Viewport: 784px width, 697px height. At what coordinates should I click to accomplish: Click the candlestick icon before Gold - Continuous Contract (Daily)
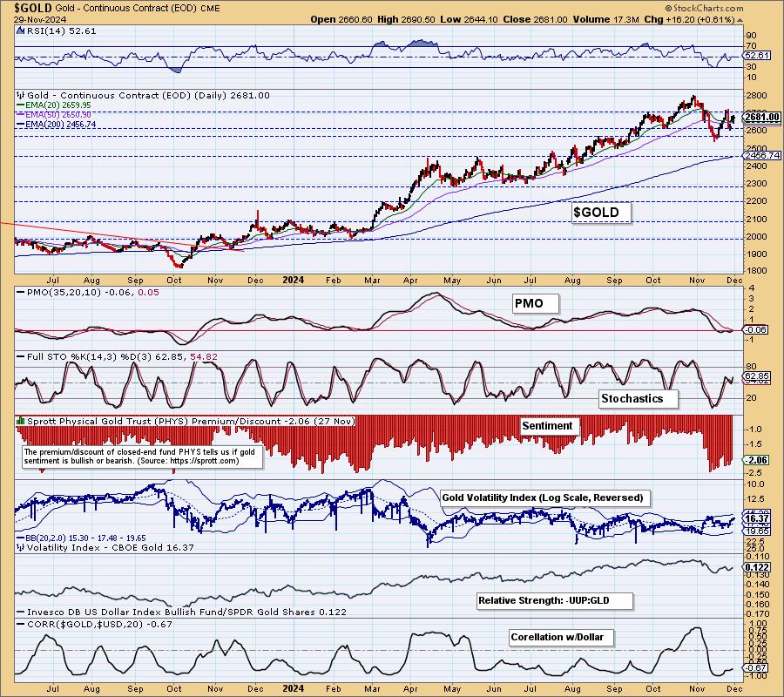coord(21,95)
